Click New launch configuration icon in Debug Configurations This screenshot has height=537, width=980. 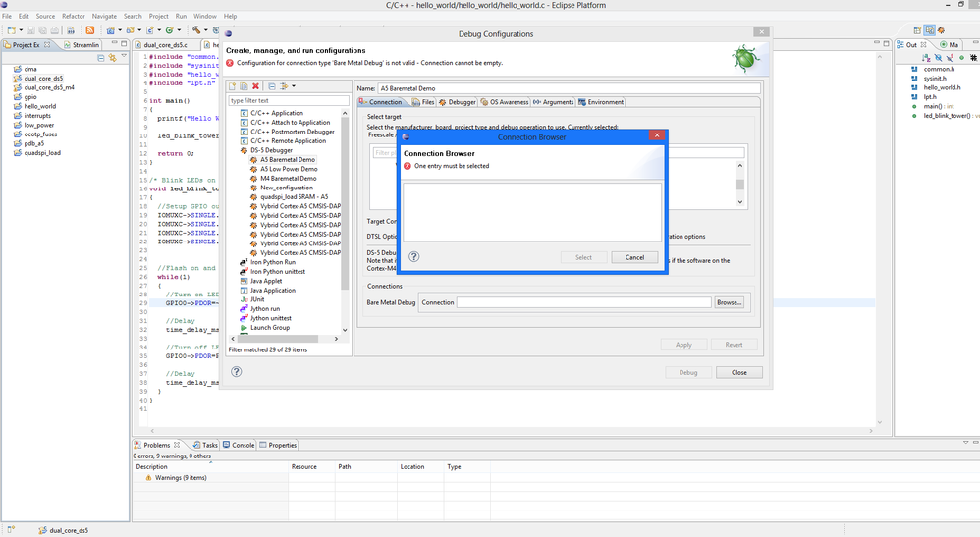pos(233,86)
